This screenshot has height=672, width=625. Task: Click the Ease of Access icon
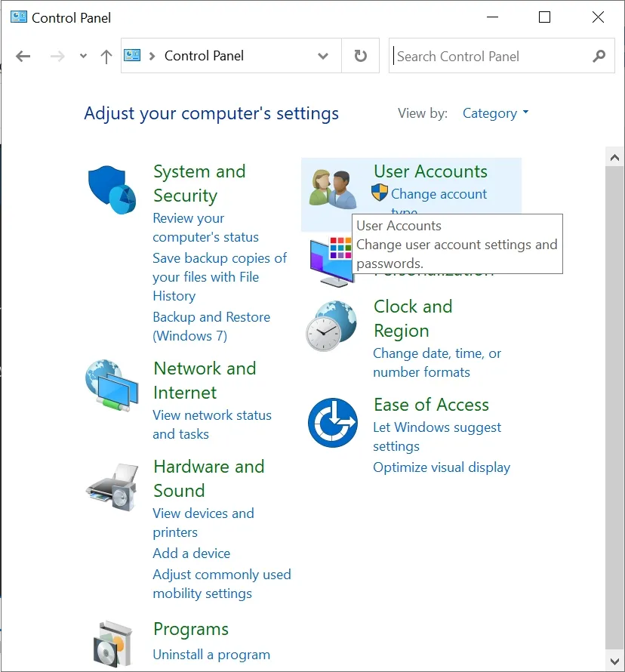point(333,423)
